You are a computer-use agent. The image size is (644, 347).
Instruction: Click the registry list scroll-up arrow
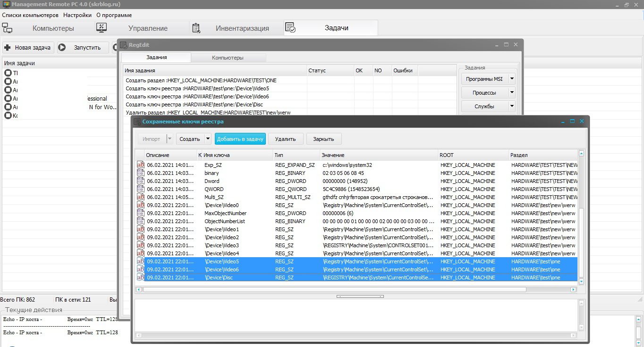[581, 154]
